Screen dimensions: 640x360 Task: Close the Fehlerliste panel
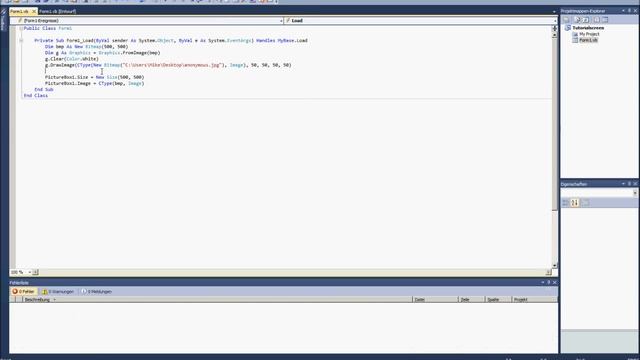pyautogui.click(x=554, y=282)
